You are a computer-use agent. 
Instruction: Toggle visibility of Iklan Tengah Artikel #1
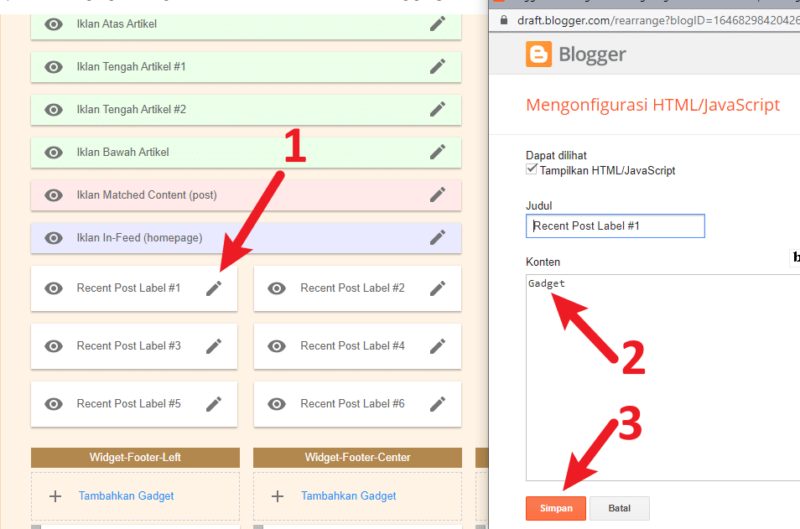(54, 67)
